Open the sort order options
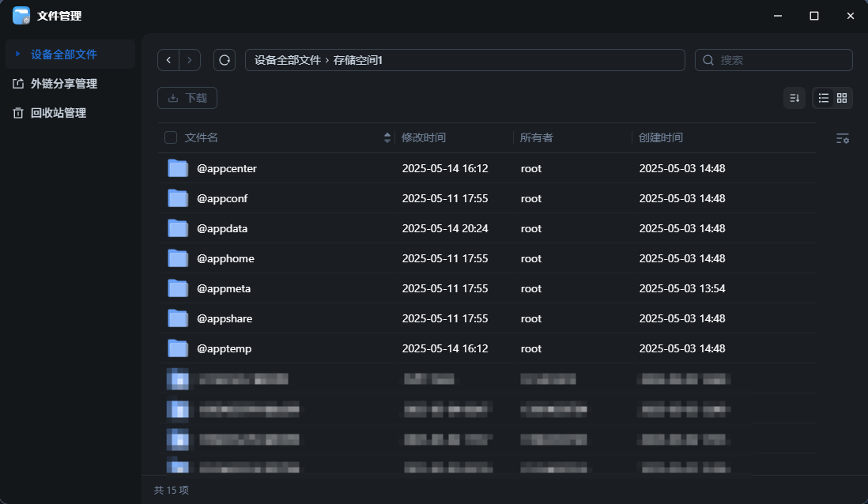 794,98
